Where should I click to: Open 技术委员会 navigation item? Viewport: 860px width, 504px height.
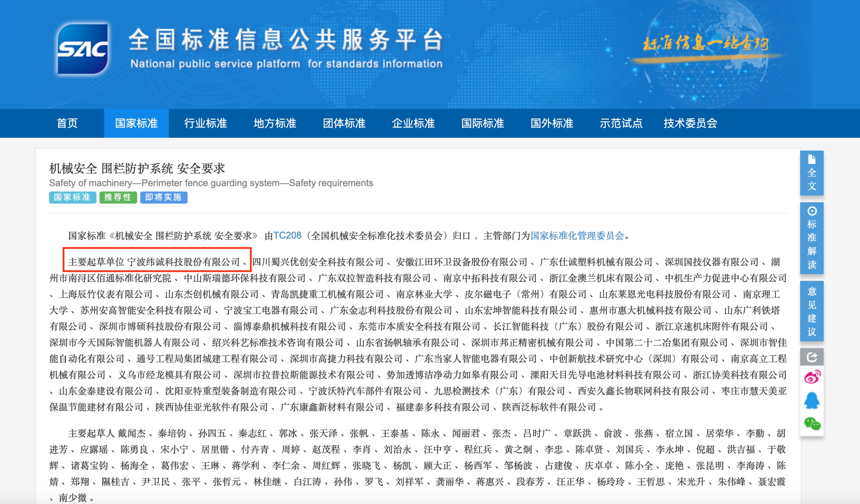point(690,123)
